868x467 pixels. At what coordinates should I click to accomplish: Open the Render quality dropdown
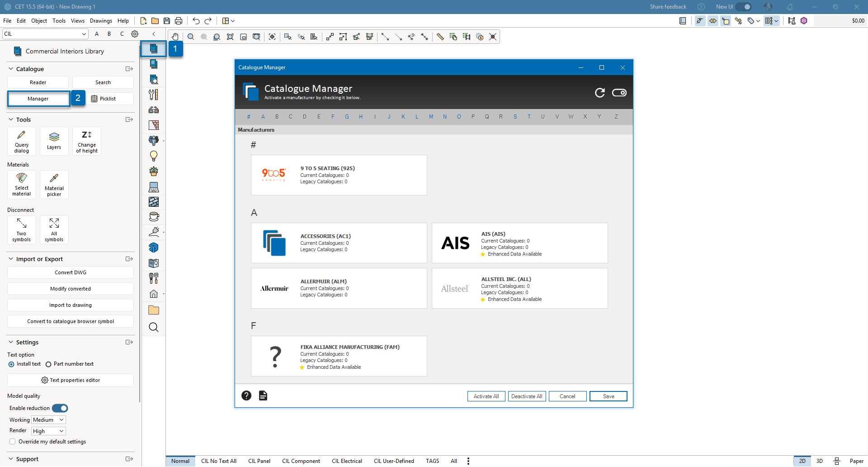(49, 431)
